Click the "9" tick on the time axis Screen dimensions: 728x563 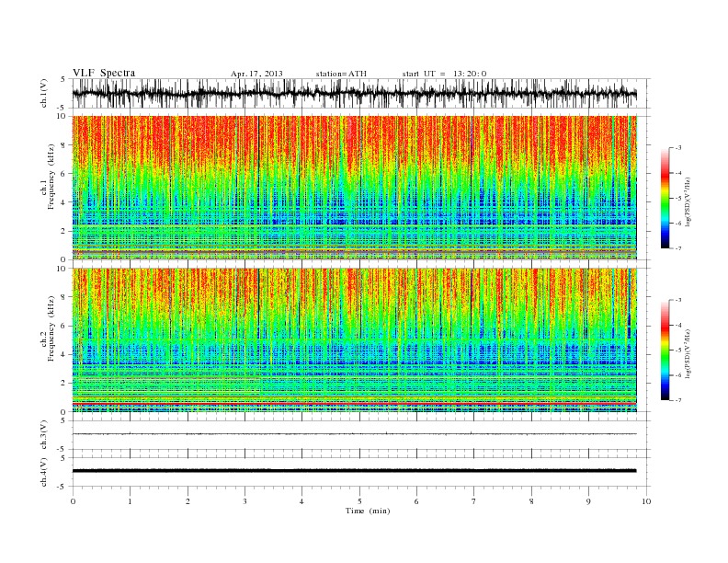[588, 501]
